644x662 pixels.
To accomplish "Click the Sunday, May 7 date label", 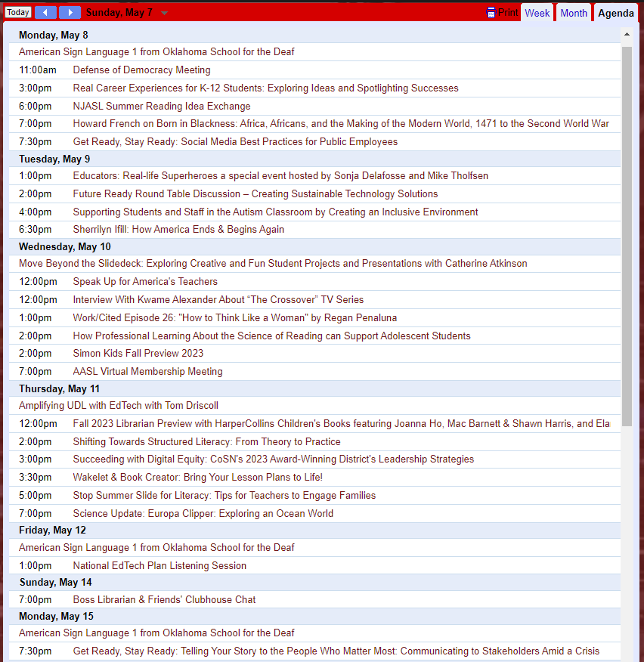I will (x=119, y=13).
